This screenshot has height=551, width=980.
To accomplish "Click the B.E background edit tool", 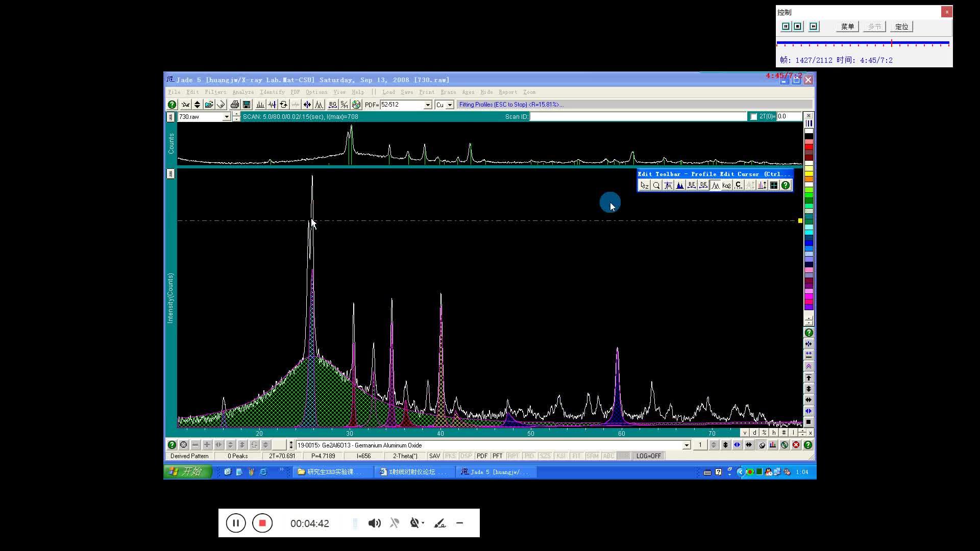I will [691, 186].
